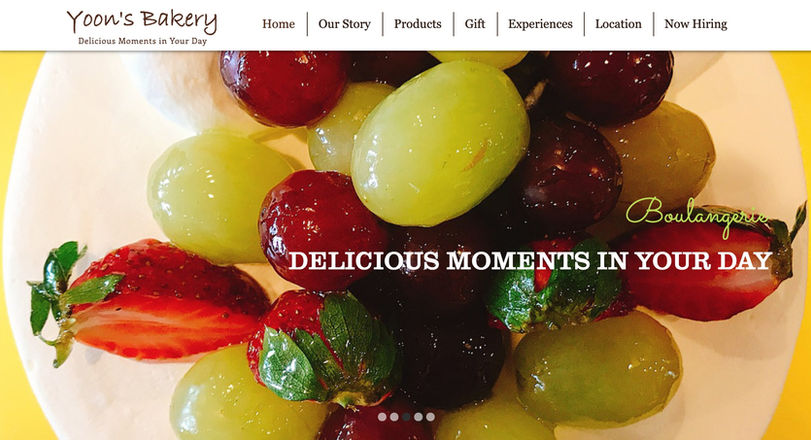Open the Gift menu entry
Image resolution: width=811 pixels, height=440 pixels.
click(475, 24)
